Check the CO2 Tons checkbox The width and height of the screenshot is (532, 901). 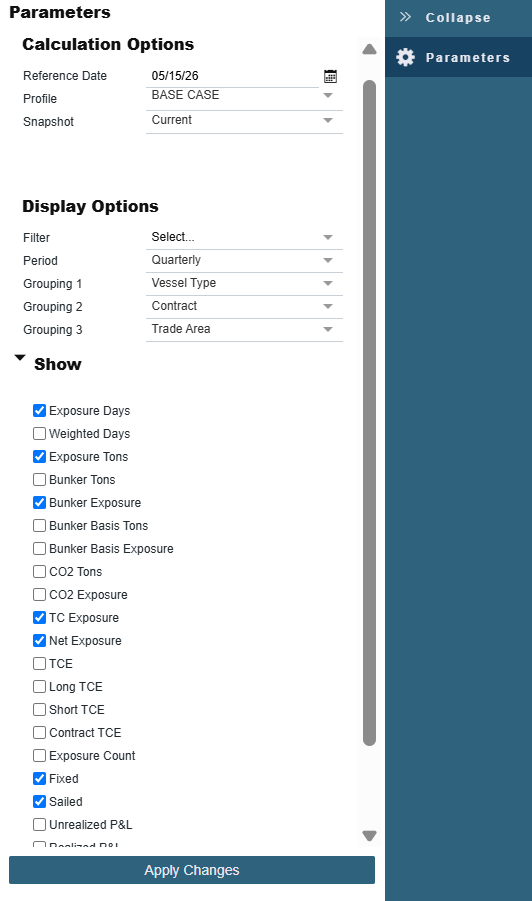pyautogui.click(x=40, y=571)
